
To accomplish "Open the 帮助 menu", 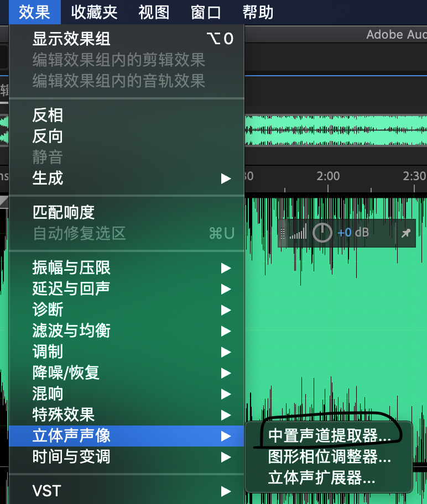I will tap(258, 12).
